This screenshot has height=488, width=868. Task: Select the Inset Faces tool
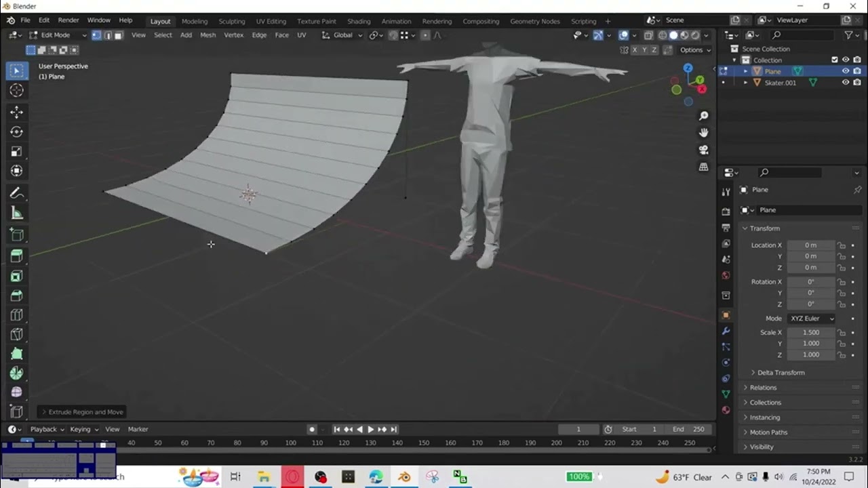(17, 276)
